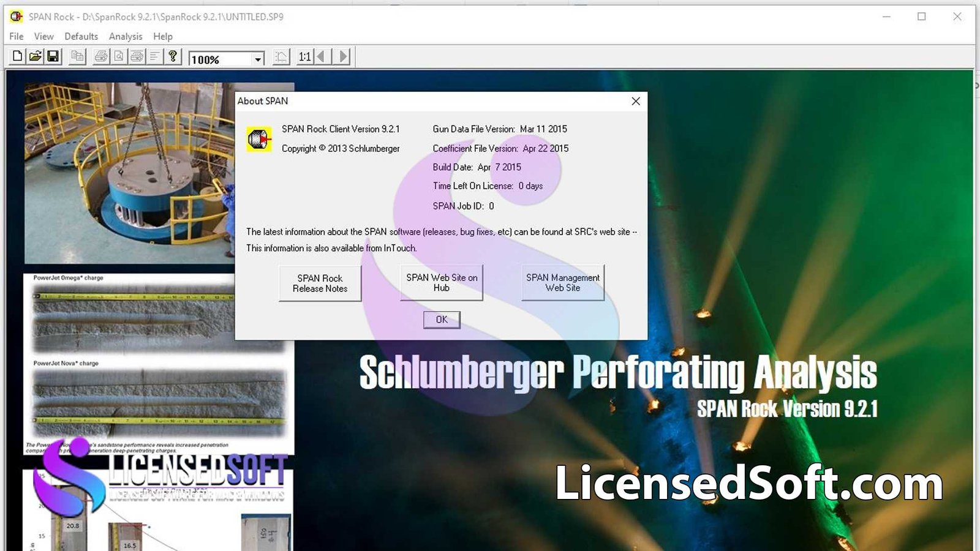Click the previous page left arrow
Image resolution: width=980 pixels, height=551 pixels.
(x=322, y=57)
